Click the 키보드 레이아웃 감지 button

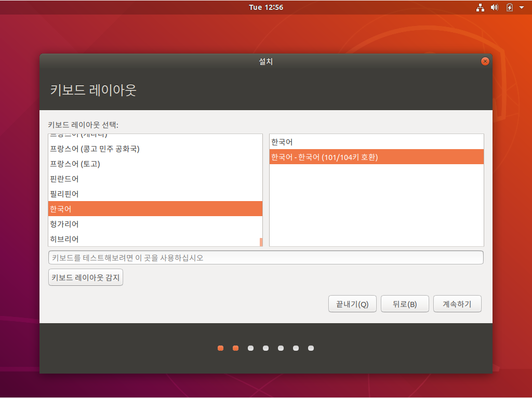[85, 277]
